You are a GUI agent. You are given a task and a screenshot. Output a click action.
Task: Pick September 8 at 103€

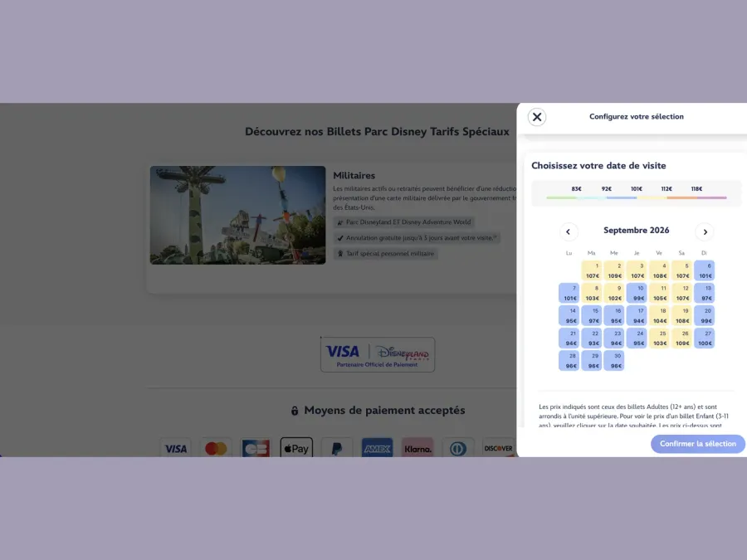[592, 293]
